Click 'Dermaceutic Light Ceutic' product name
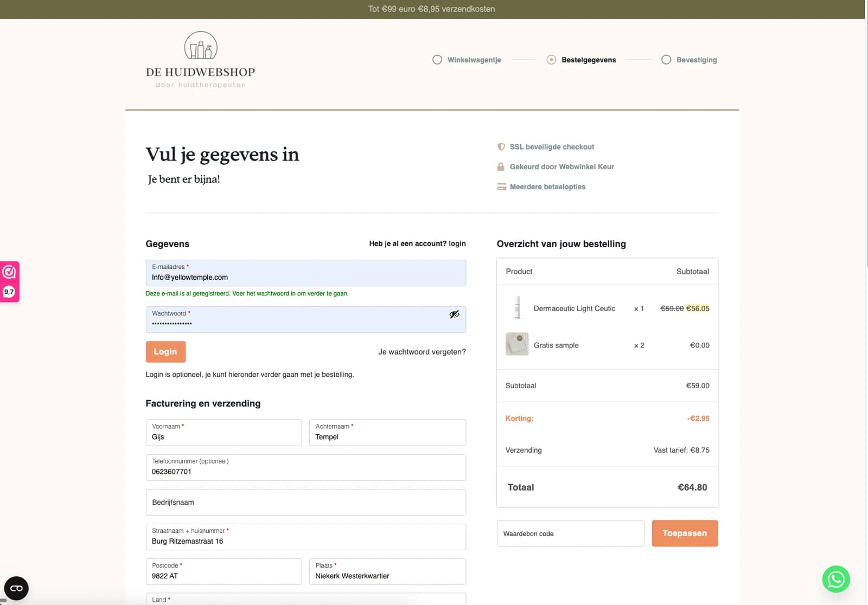This screenshot has height=605, width=868. coord(575,308)
